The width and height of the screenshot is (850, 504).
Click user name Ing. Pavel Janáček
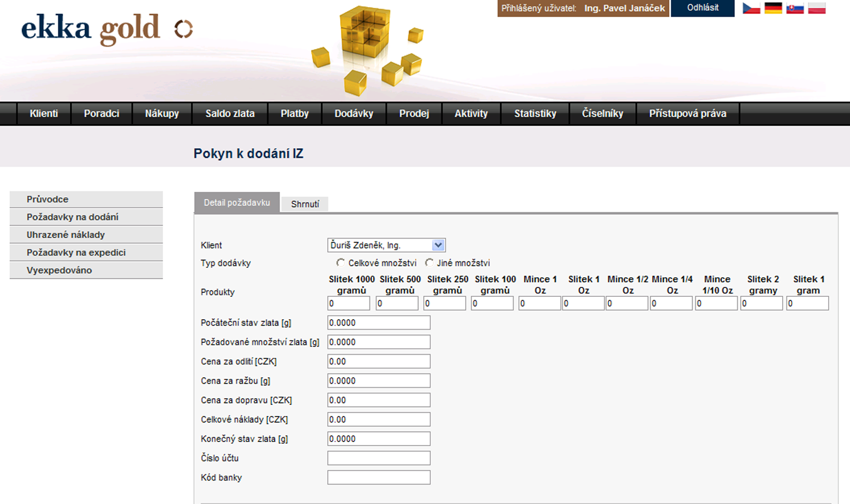pyautogui.click(x=625, y=8)
